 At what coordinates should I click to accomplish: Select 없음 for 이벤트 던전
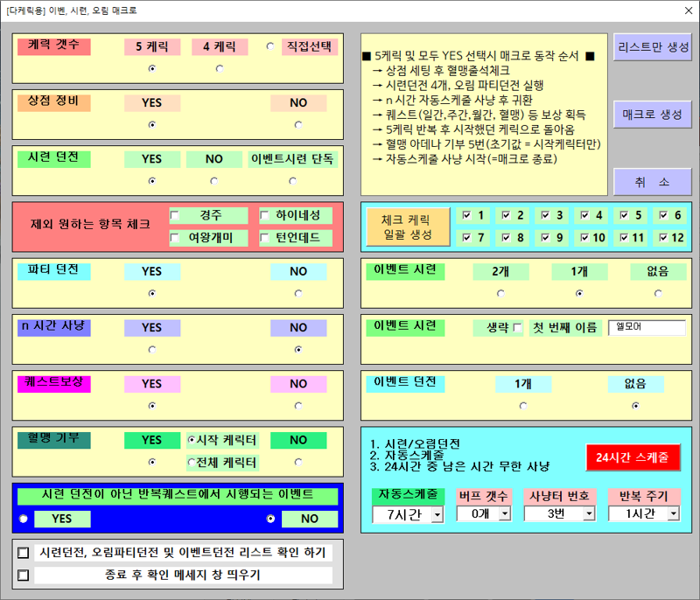point(636,406)
